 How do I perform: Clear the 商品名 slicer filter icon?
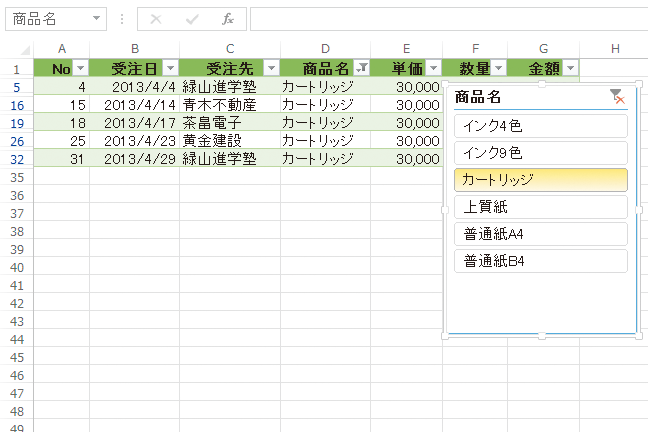tap(617, 96)
